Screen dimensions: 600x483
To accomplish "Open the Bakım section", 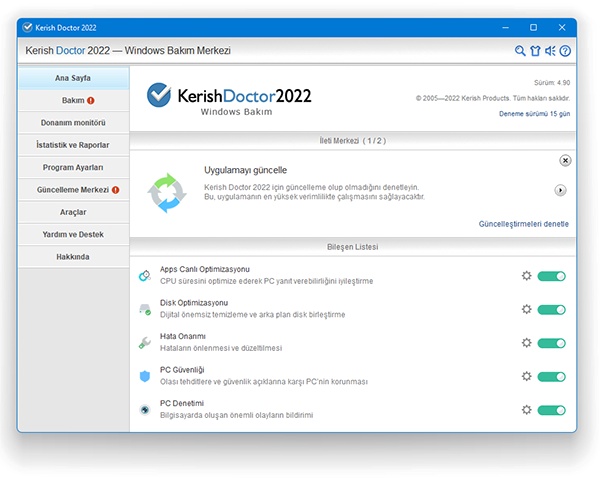I will tap(73, 100).
